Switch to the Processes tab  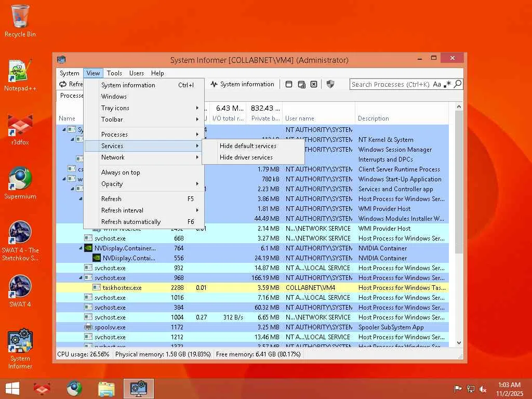point(71,96)
